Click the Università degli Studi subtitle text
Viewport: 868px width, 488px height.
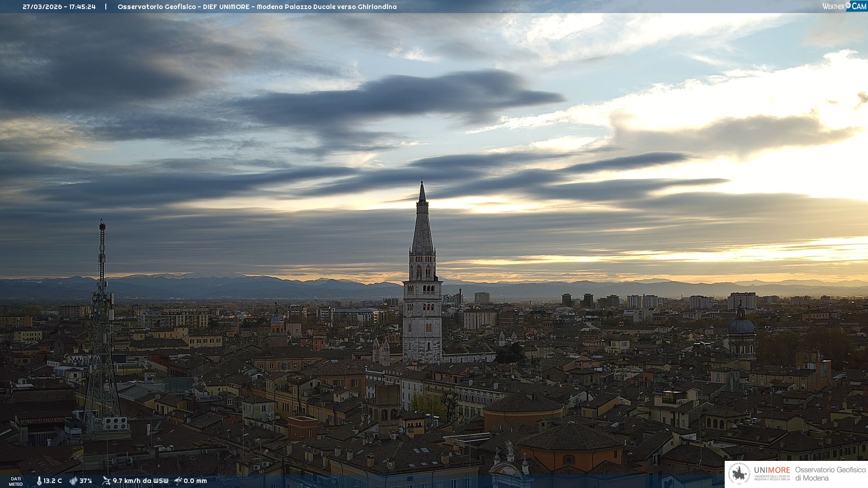point(772,478)
